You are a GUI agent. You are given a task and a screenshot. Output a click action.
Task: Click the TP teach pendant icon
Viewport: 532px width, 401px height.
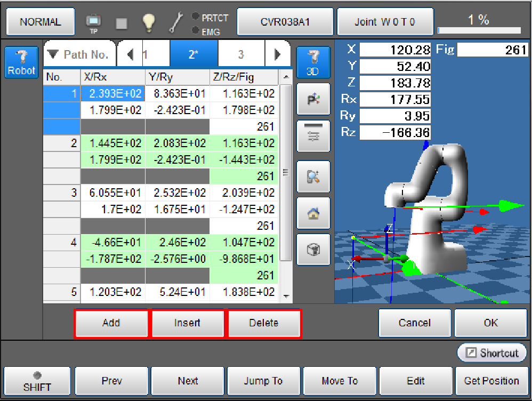tap(93, 22)
